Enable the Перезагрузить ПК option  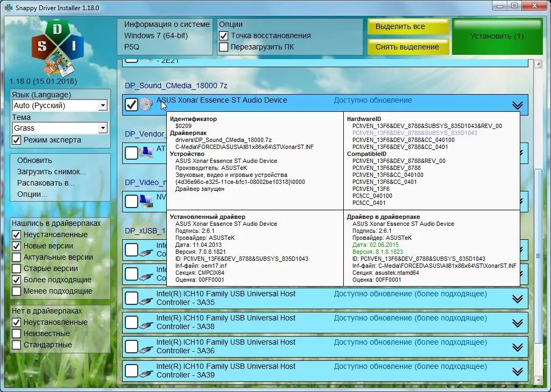223,47
